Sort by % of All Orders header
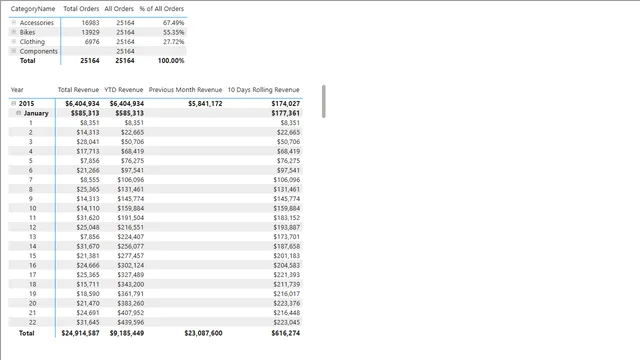Image resolution: width=640 pixels, height=360 pixels. pos(162,9)
